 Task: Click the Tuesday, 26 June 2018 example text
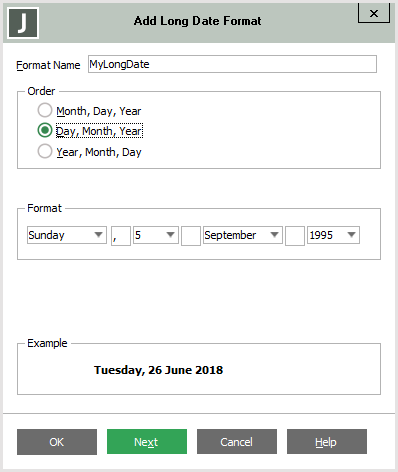[158, 370]
